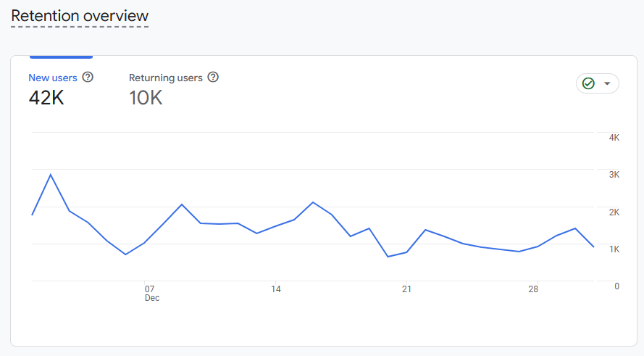The height and width of the screenshot is (356, 644).
Task: Click the green checkmark data status icon
Action: 588,83
